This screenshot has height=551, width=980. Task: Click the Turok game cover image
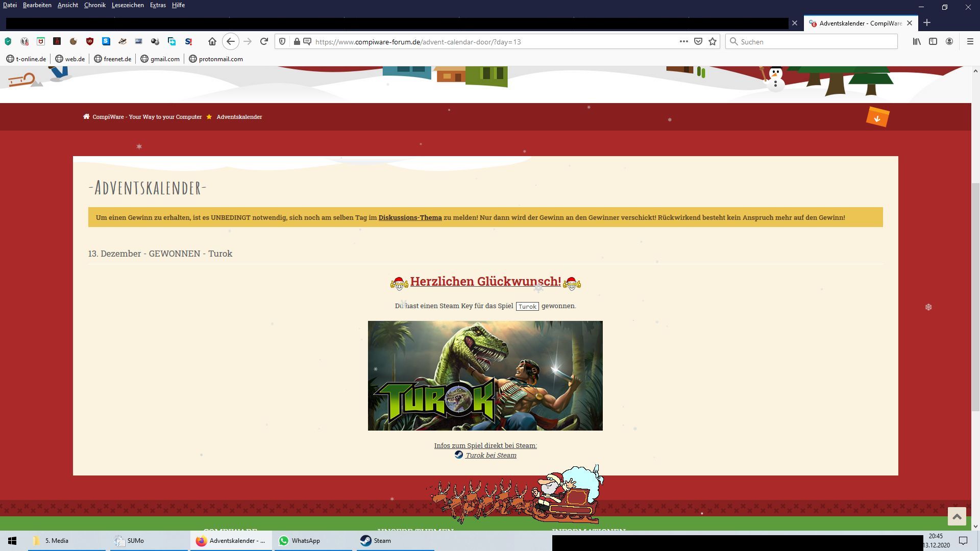(x=485, y=375)
